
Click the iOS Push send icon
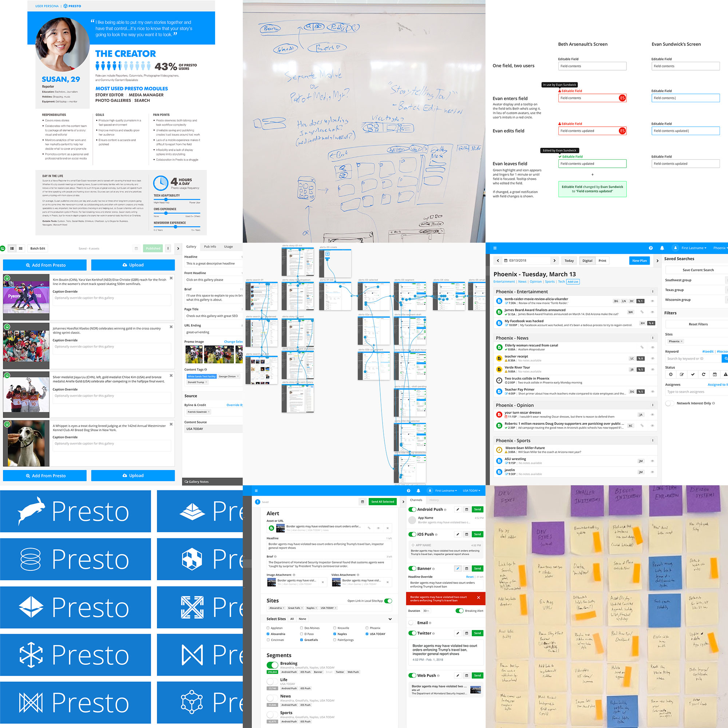point(477,535)
